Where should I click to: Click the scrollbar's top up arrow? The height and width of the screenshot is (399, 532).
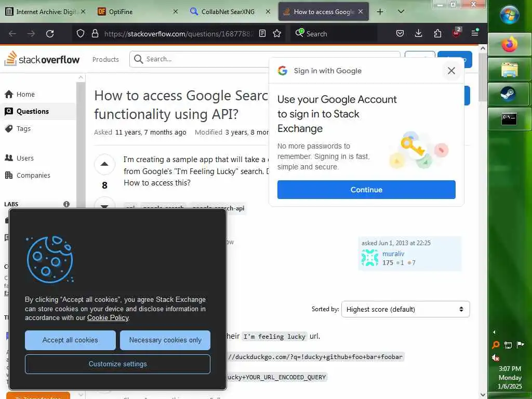click(x=483, y=48)
